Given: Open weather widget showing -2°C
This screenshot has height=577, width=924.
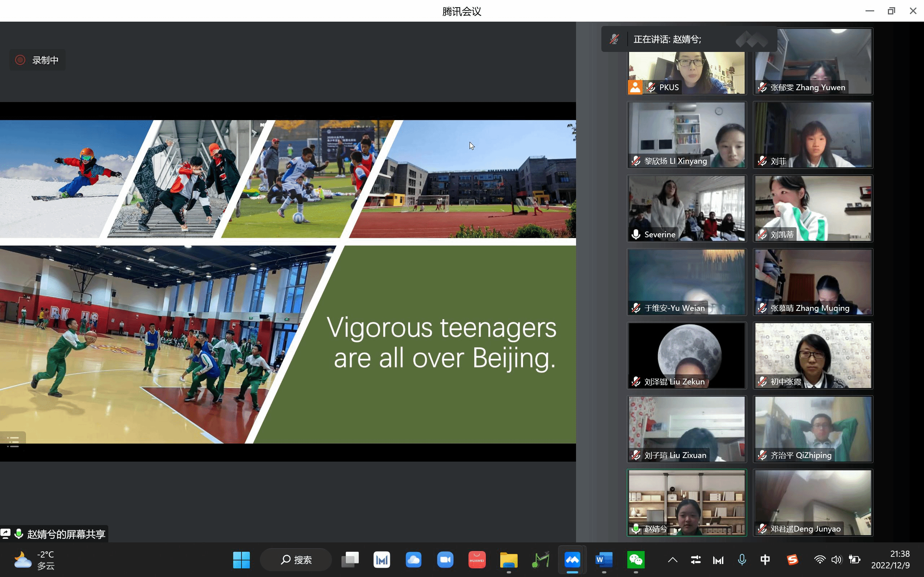Looking at the screenshot, I should (x=34, y=560).
